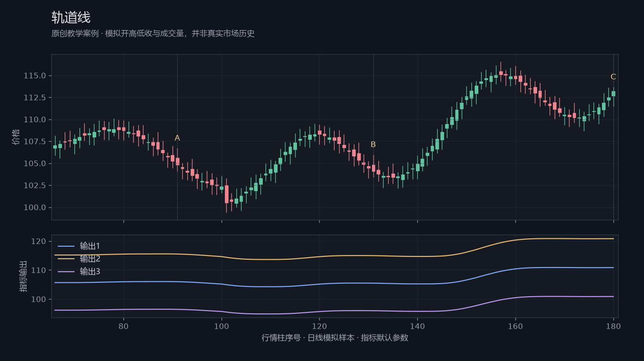
Task: Select the 100 tick on the horizontal axis
Action: (x=222, y=326)
